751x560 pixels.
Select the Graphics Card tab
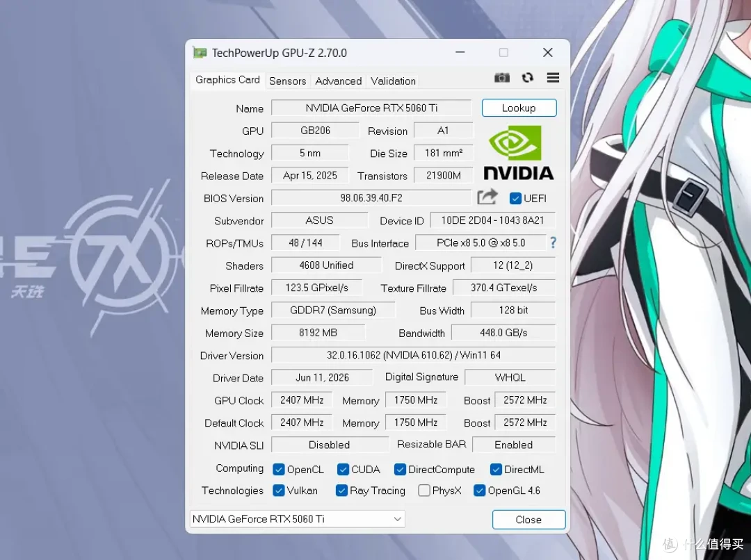point(227,80)
